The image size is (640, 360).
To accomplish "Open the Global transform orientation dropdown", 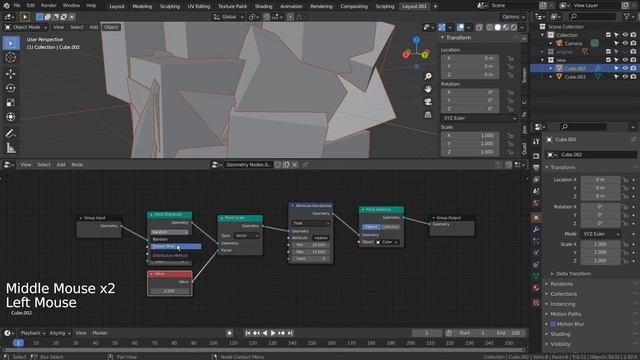I will (229, 17).
